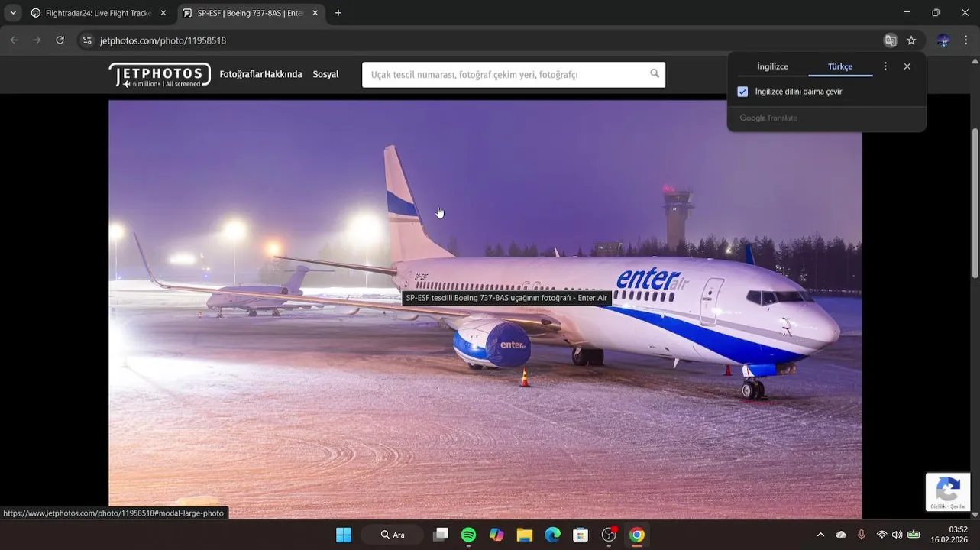Bookmark this page with the star icon
980x550 pixels.
coord(911,40)
